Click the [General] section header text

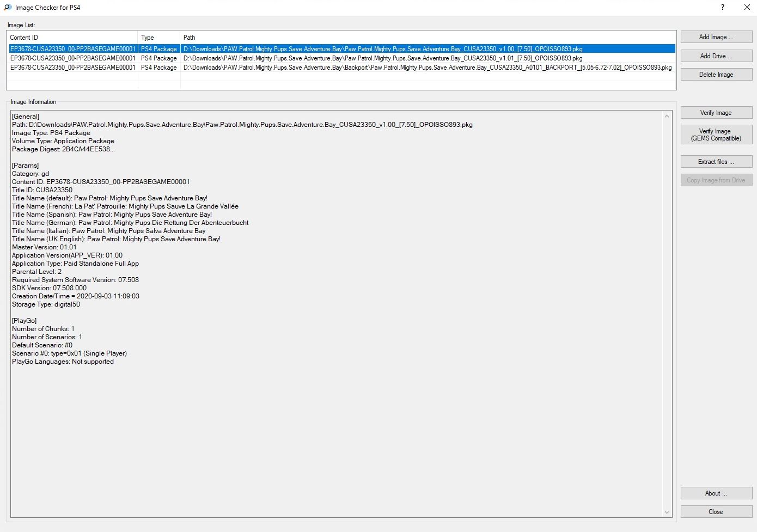point(26,117)
